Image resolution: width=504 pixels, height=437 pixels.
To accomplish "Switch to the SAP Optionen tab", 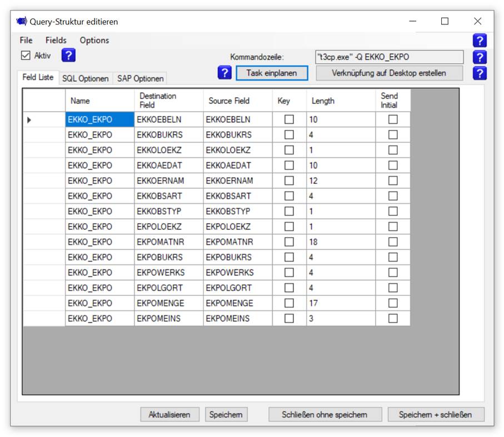I will click(x=140, y=79).
